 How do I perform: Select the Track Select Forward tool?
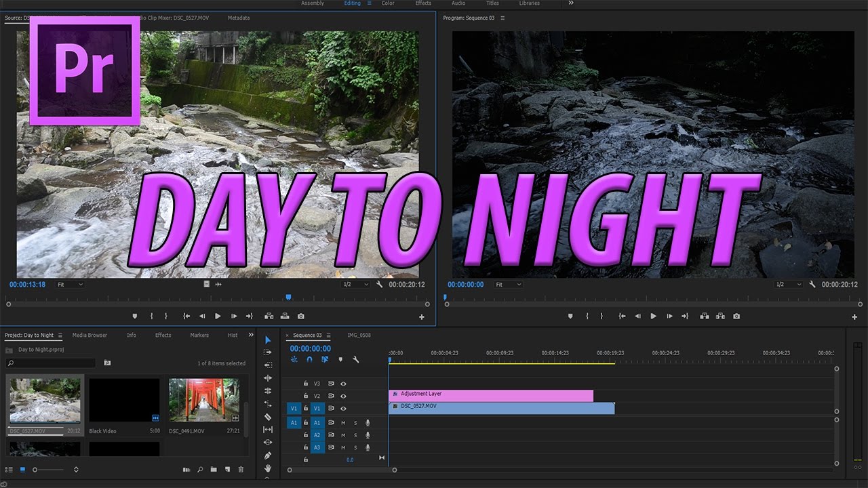click(268, 352)
